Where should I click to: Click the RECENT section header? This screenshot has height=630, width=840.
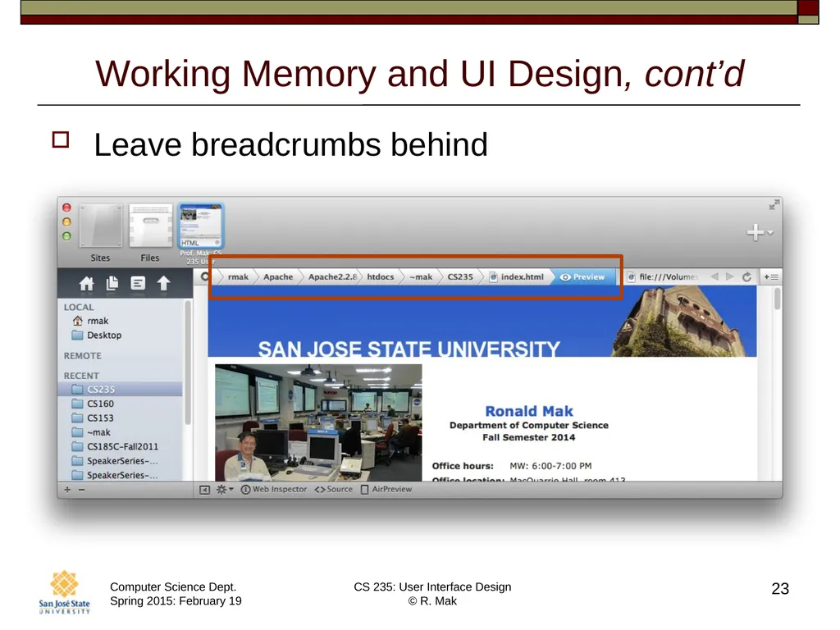click(81, 376)
